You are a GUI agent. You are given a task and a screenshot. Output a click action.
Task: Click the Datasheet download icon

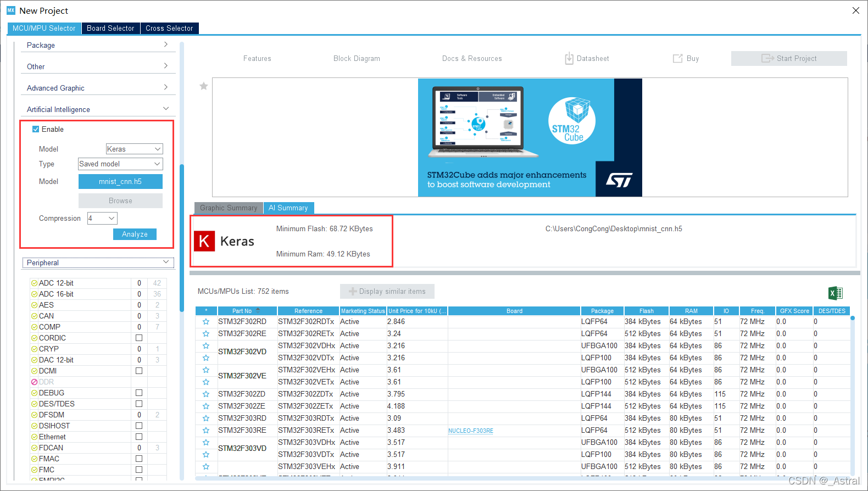coord(569,58)
